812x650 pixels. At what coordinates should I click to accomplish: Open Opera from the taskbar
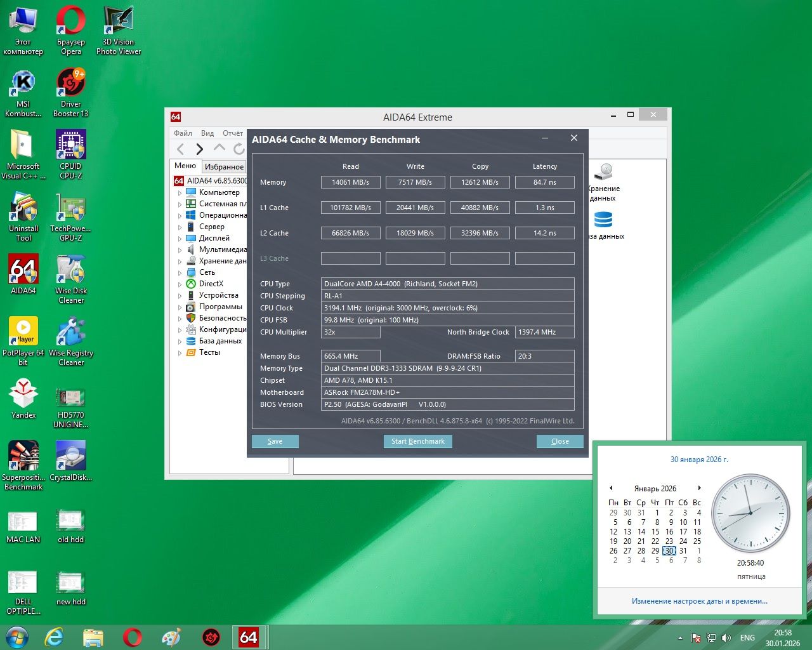click(x=133, y=637)
